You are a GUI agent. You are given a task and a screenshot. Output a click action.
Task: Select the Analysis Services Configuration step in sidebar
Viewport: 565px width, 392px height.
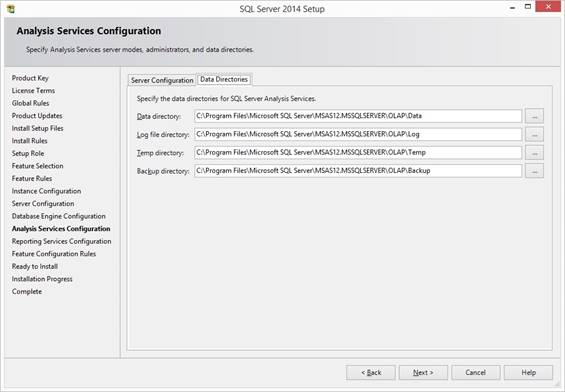[61, 229]
